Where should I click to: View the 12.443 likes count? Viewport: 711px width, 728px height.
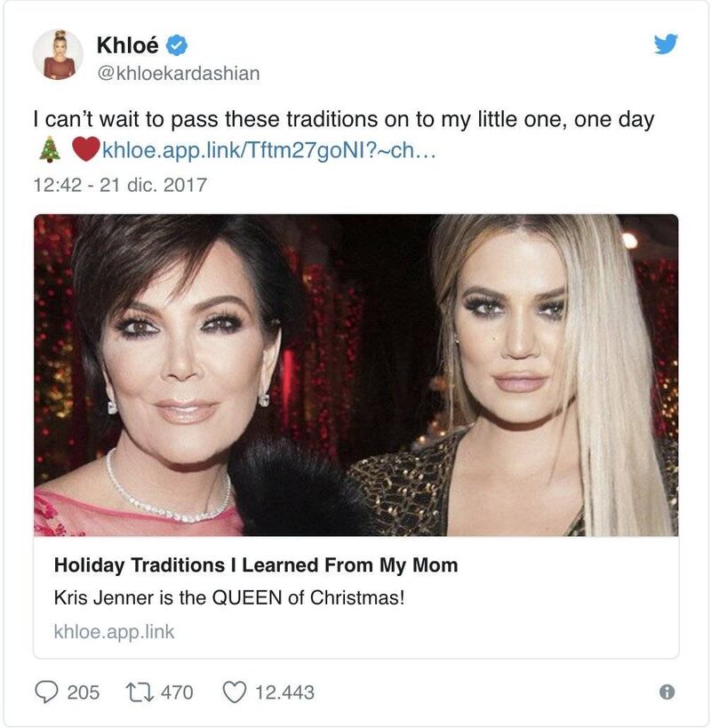[285, 692]
